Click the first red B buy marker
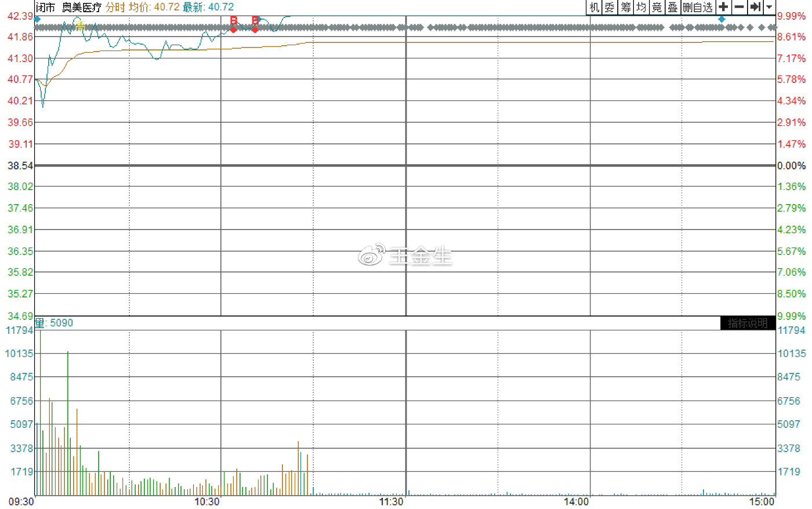812x509 pixels. click(234, 21)
